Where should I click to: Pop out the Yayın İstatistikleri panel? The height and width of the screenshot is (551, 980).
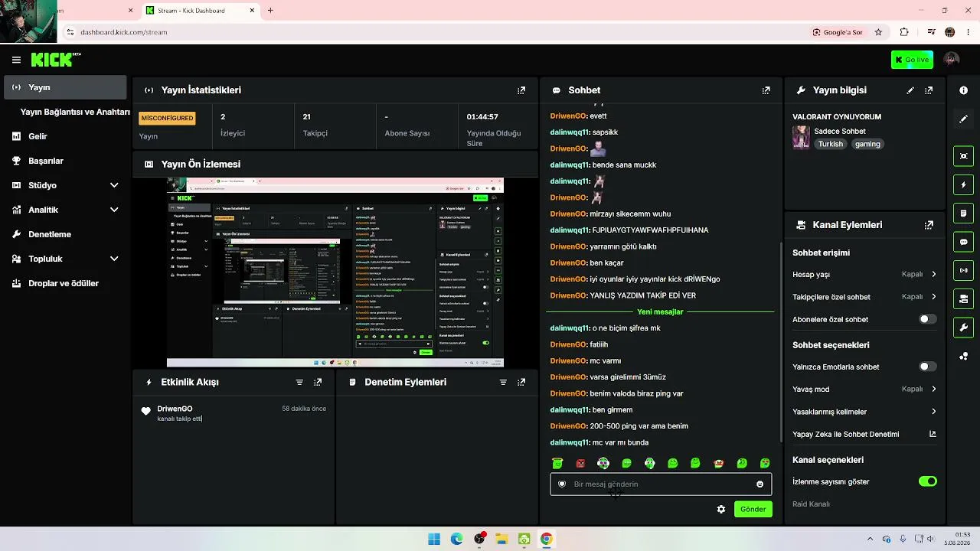[521, 90]
